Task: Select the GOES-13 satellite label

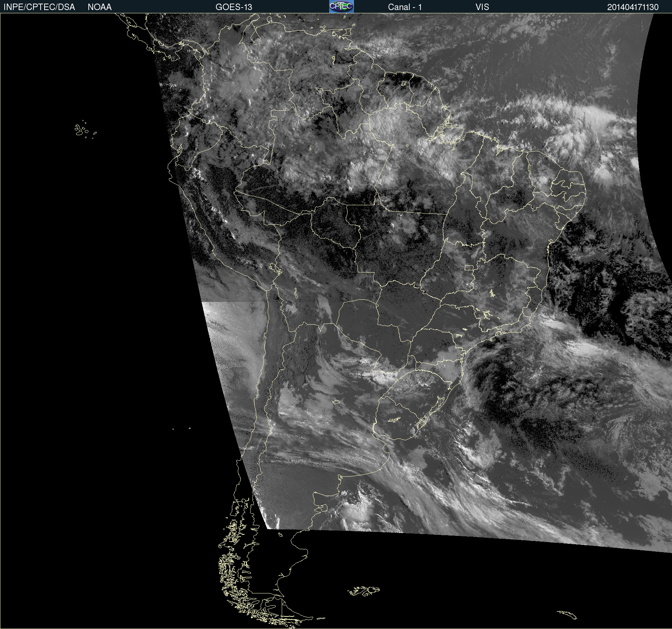Action: [x=234, y=7]
